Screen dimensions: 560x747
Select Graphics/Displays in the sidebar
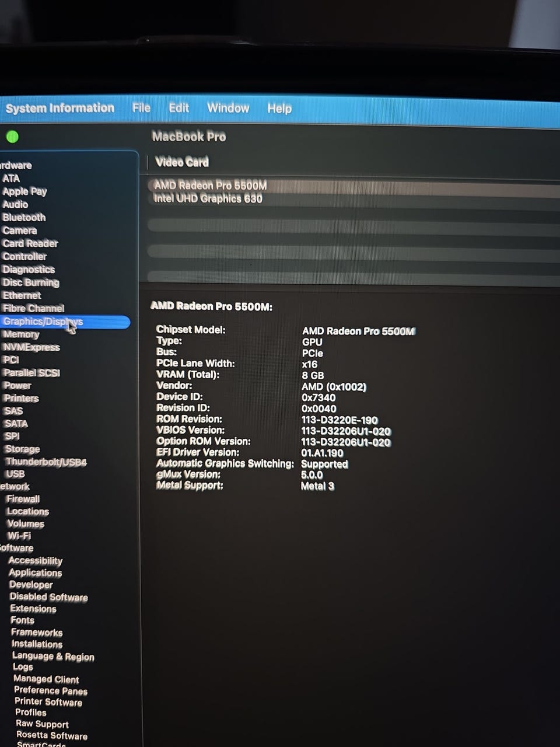[x=64, y=322]
